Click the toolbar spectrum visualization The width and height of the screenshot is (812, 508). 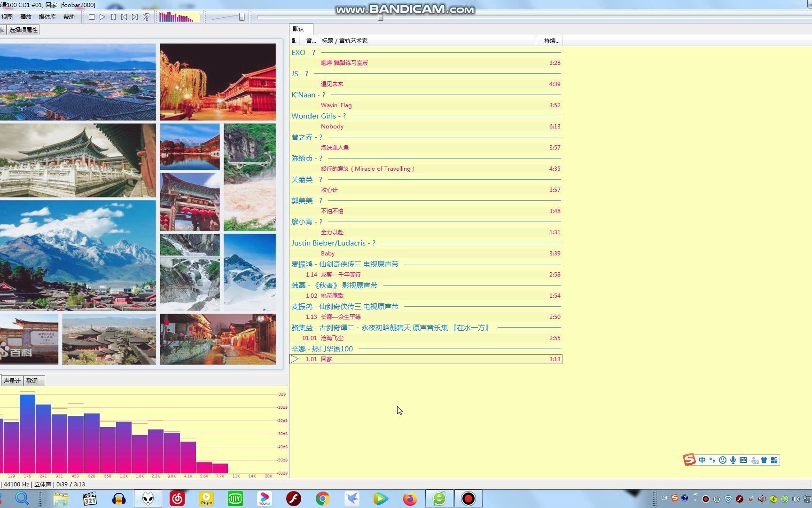coord(180,17)
